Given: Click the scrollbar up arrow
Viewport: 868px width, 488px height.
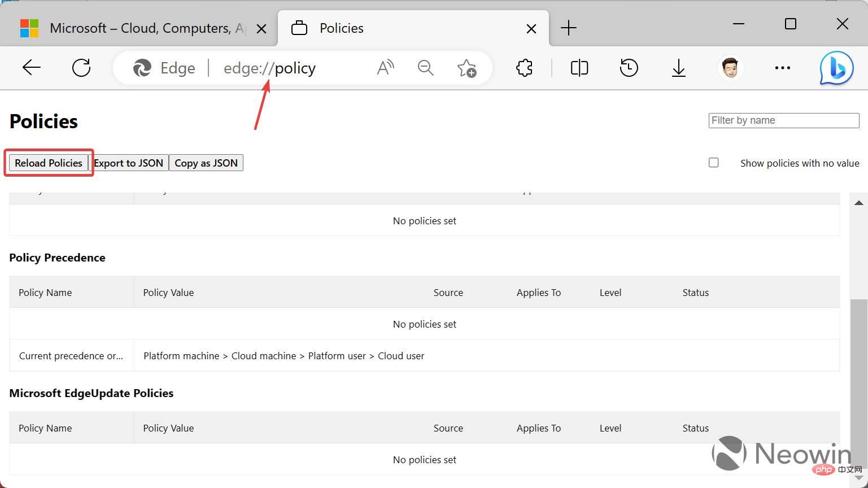Looking at the screenshot, I should [858, 203].
